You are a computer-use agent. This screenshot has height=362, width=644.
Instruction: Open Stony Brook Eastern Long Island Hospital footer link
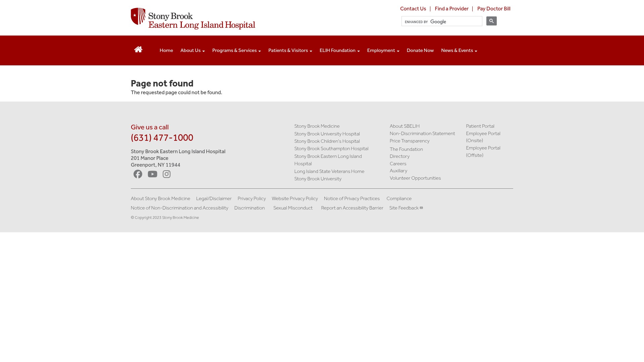click(328, 160)
